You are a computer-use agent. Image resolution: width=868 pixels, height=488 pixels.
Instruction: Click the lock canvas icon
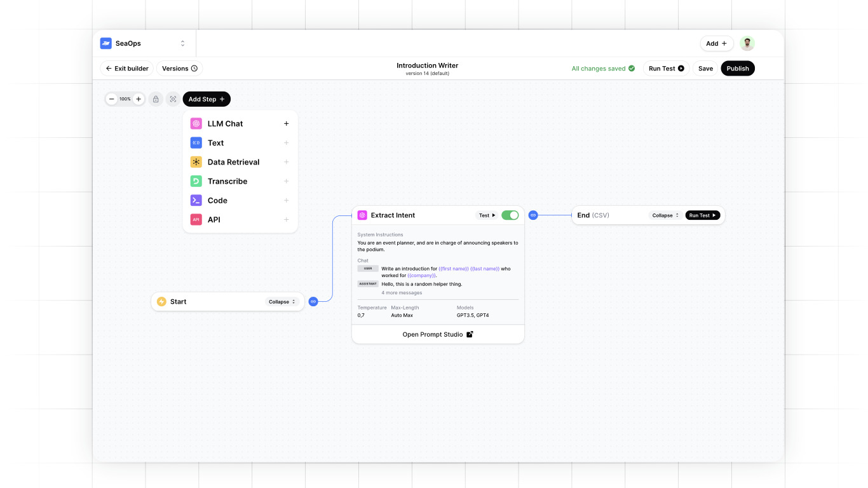point(156,99)
